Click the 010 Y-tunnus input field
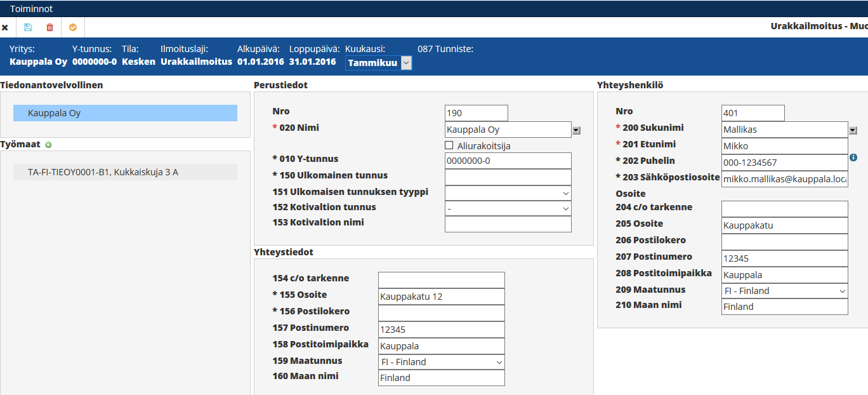The image size is (868, 395). pos(508,161)
